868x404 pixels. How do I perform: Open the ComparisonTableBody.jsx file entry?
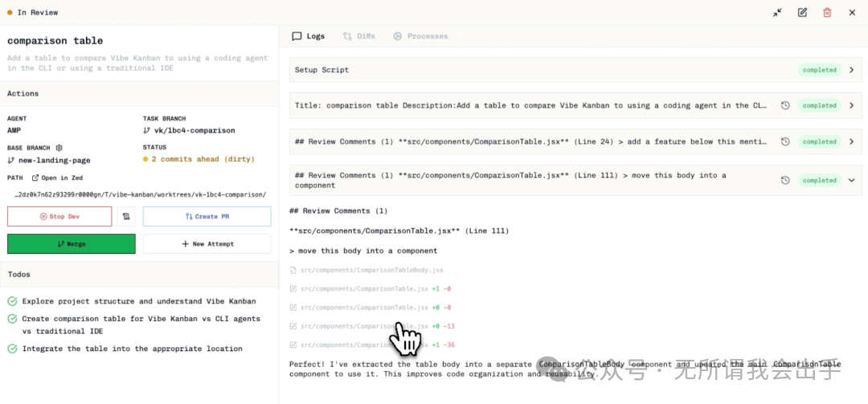coord(371,271)
